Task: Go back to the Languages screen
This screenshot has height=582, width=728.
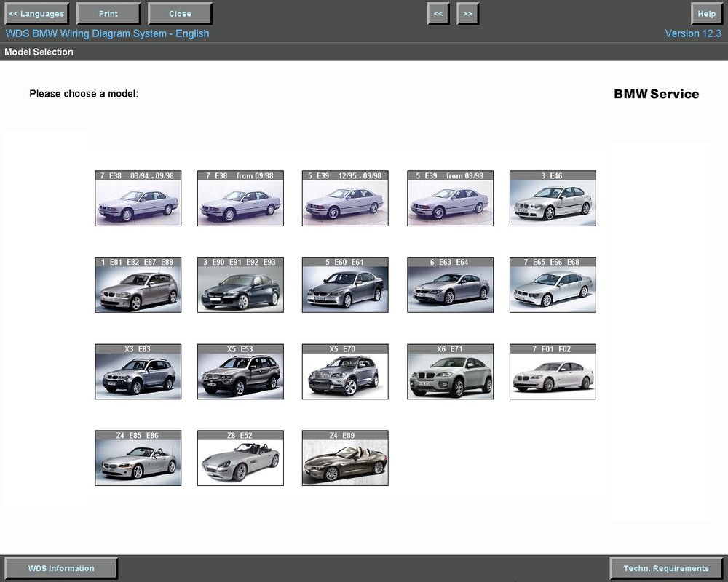Action: pyautogui.click(x=36, y=14)
